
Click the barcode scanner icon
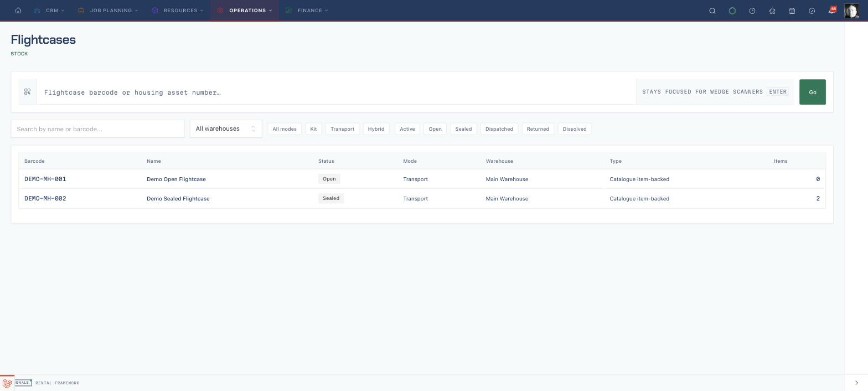[27, 92]
